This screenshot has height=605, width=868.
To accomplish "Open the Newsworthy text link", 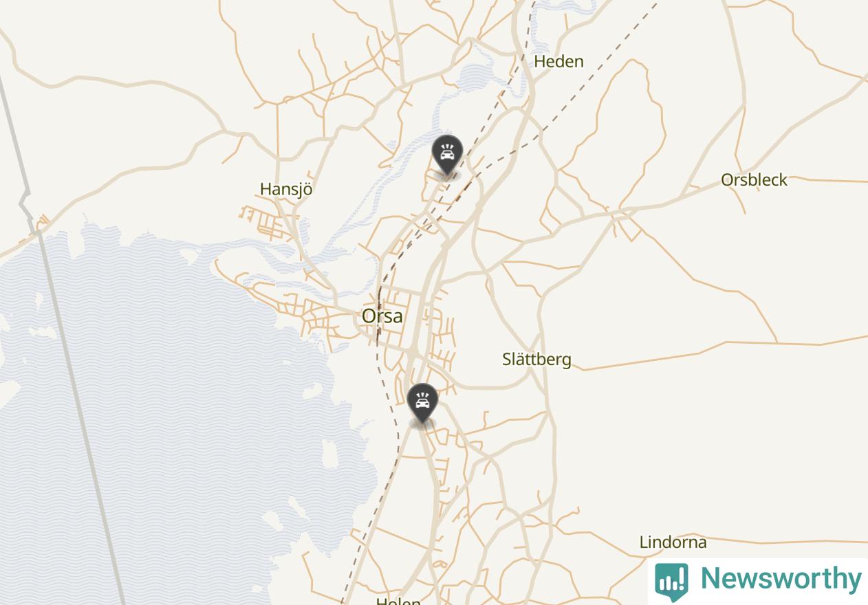I will tap(781, 578).
